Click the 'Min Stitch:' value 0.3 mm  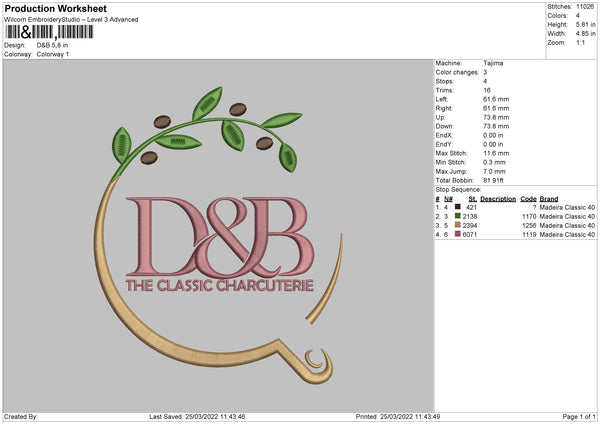coord(494,162)
